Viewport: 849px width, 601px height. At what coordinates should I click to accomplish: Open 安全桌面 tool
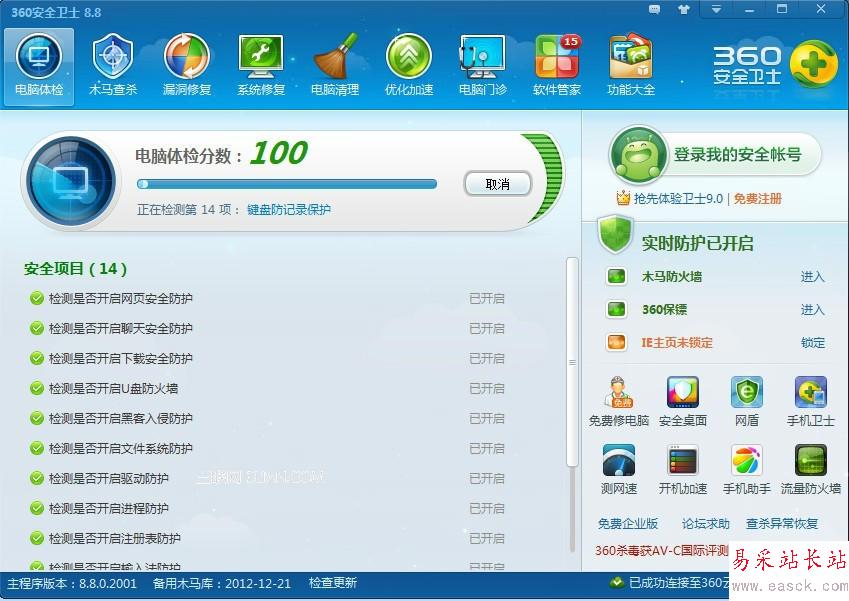pos(683,401)
